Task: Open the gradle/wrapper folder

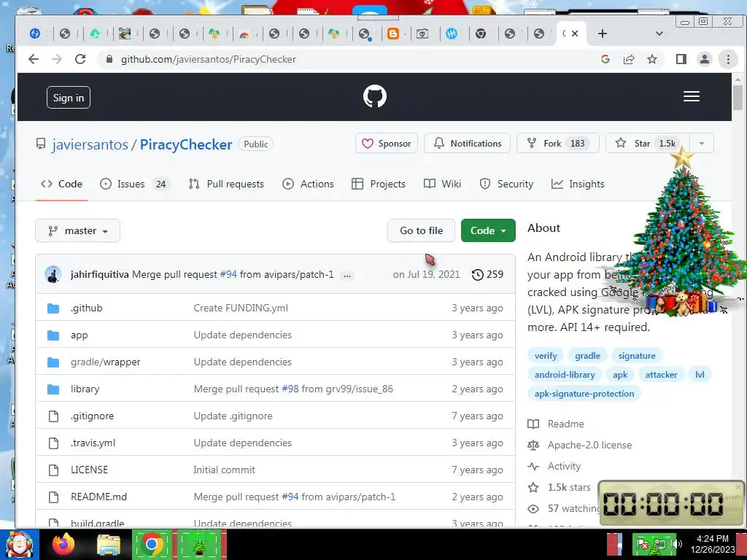Action: [105, 362]
